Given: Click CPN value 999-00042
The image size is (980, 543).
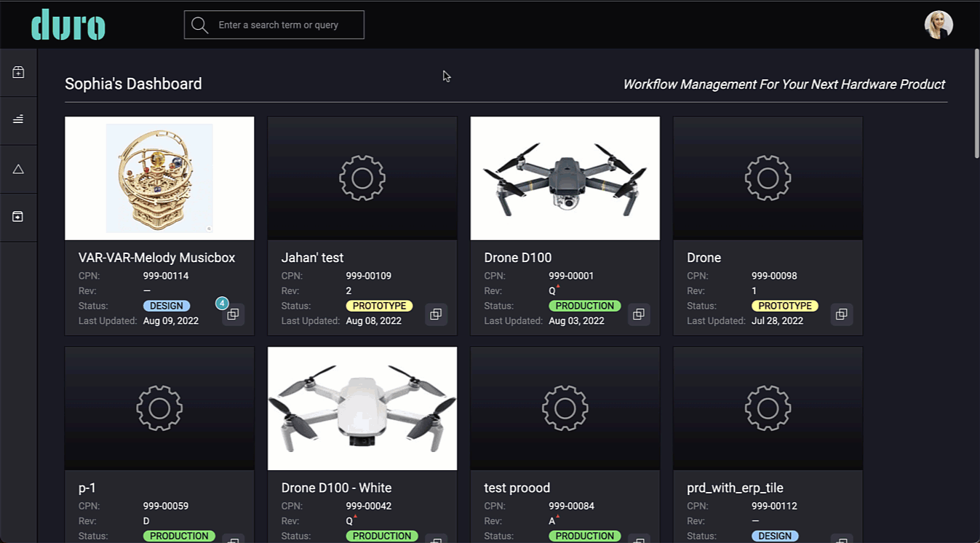Looking at the screenshot, I should click(369, 506).
